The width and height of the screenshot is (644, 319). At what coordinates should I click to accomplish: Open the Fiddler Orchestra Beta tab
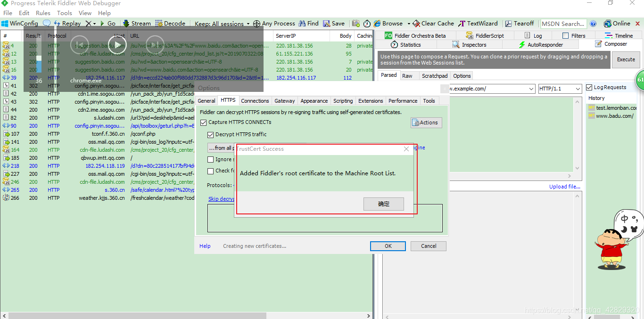tap(415, 35)
